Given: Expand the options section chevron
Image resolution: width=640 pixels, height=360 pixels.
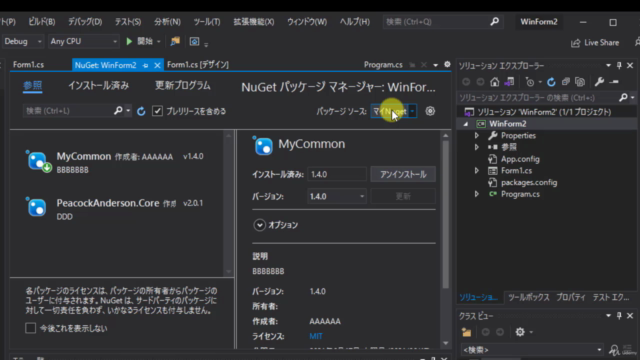Looking at the screenshot, I should [259, 225].
